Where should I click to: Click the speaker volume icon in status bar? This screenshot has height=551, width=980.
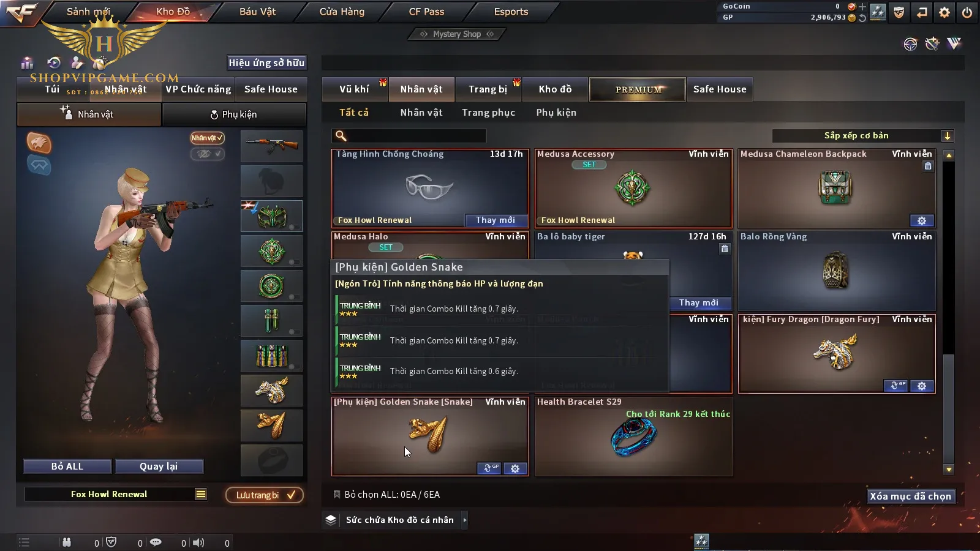click(x=198, y=542)
